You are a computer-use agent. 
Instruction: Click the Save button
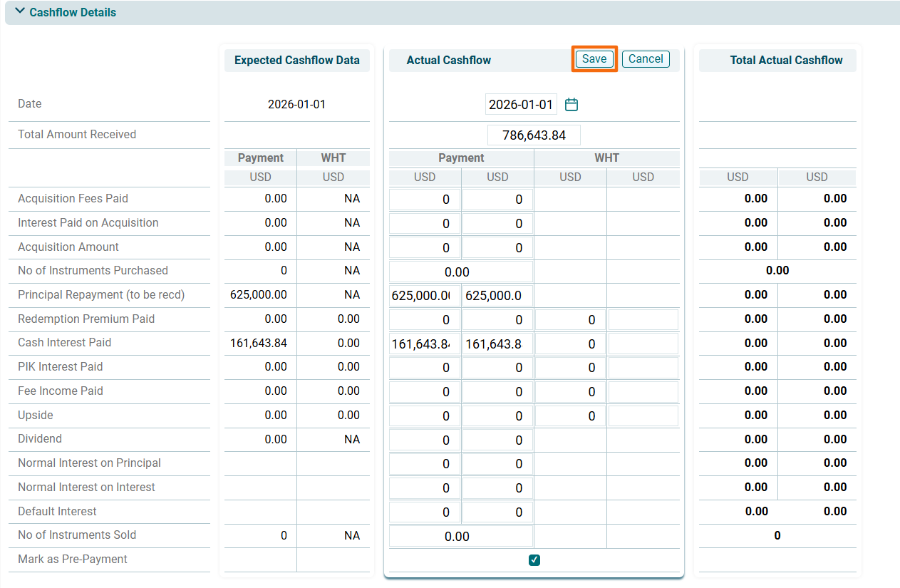[594, 59]
